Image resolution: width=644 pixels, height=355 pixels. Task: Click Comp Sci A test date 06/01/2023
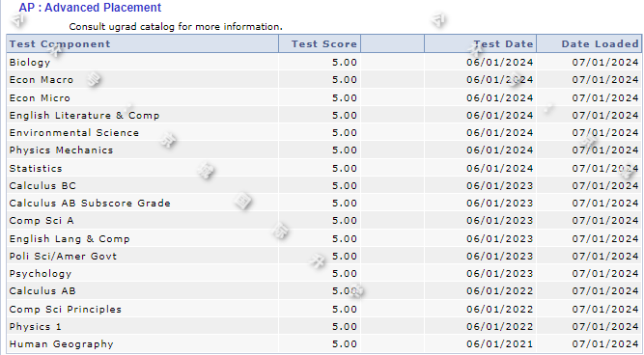pos(500,221)
